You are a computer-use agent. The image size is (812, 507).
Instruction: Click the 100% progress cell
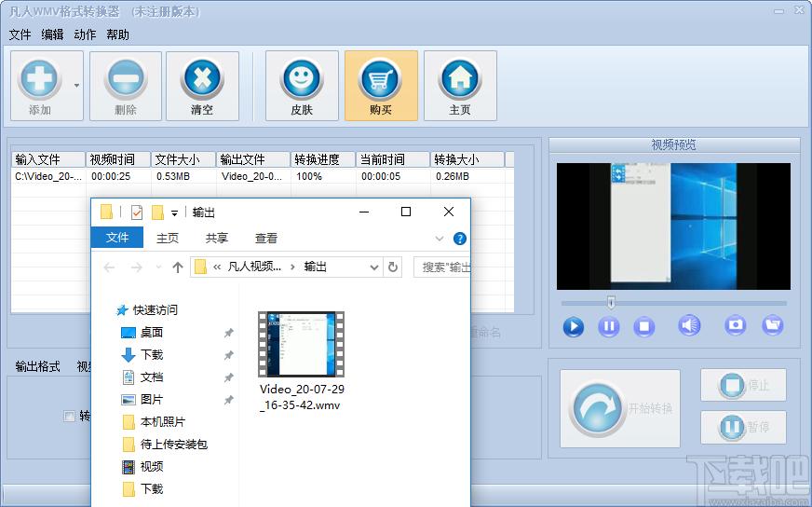(309, 176)
